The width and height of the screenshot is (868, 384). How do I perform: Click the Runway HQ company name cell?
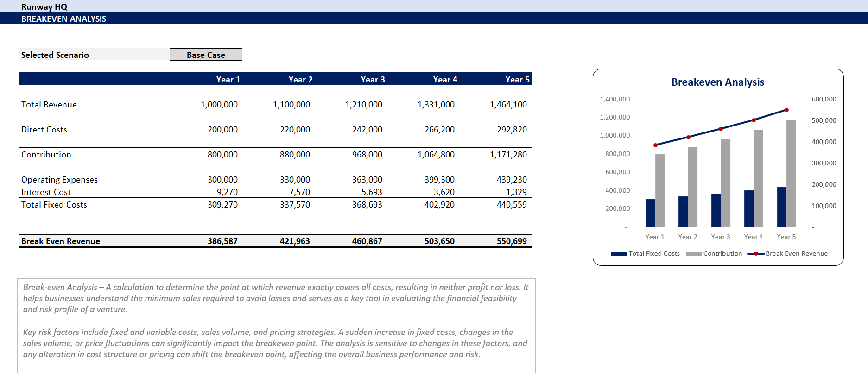44,6
